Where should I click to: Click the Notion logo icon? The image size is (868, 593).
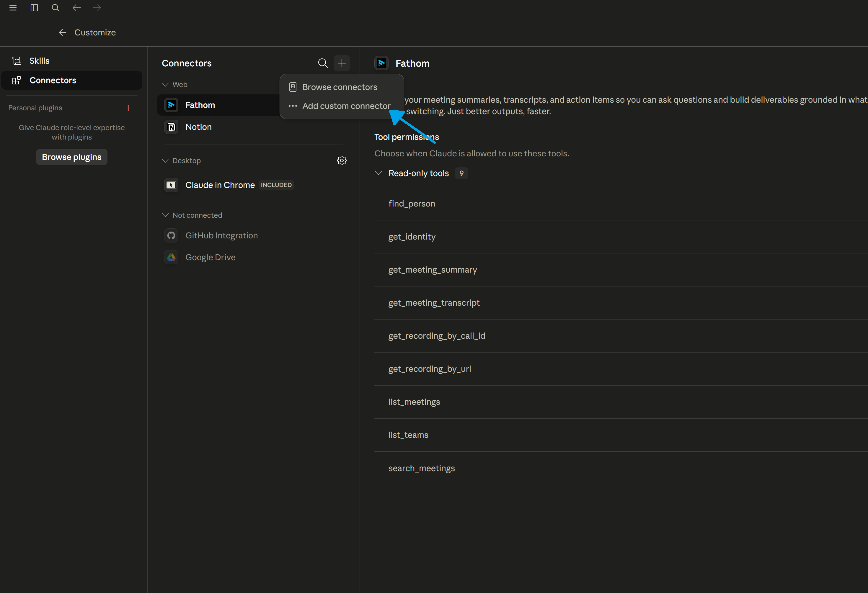coord(172,127)
